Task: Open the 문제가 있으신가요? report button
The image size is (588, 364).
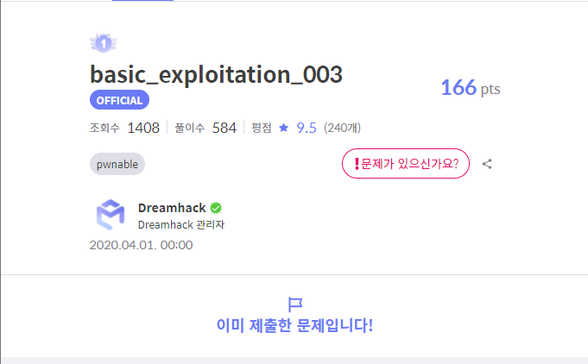Action: tap(405, 164)
